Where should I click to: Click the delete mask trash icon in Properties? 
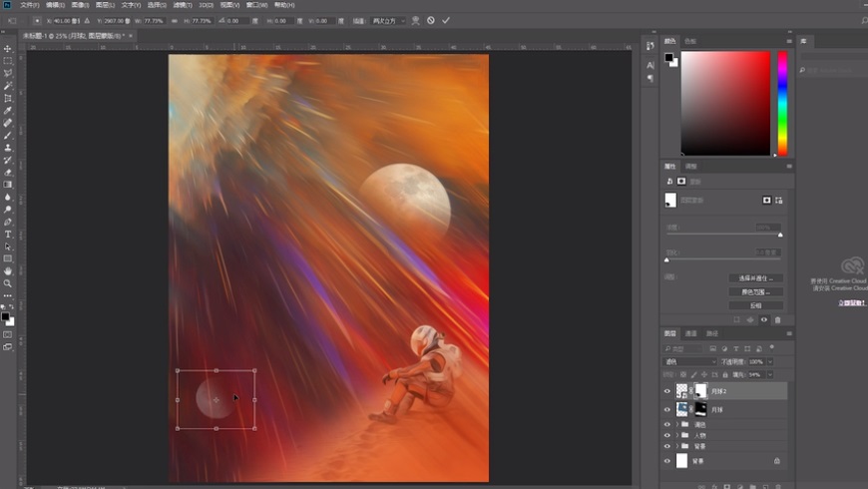point(778,319)
